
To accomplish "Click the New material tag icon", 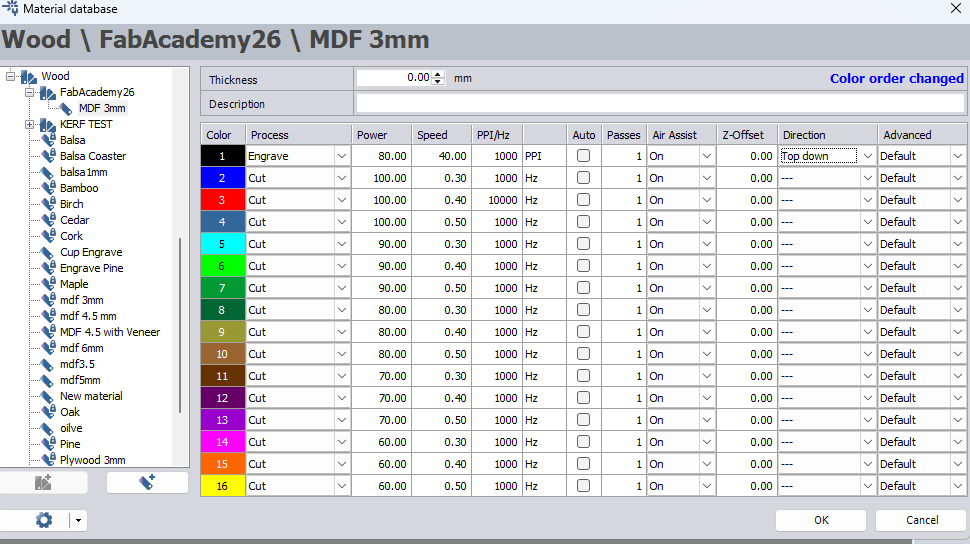I will 47,397.
